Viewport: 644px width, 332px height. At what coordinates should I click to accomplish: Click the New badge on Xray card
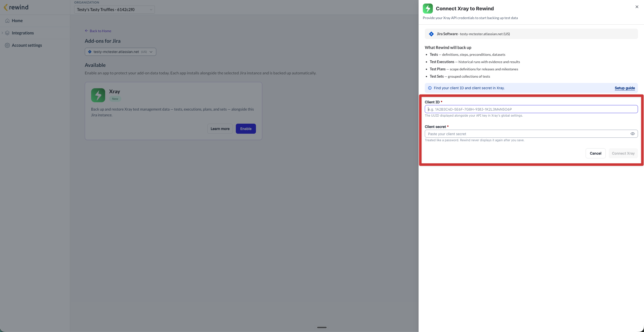(x=115, y=99)
